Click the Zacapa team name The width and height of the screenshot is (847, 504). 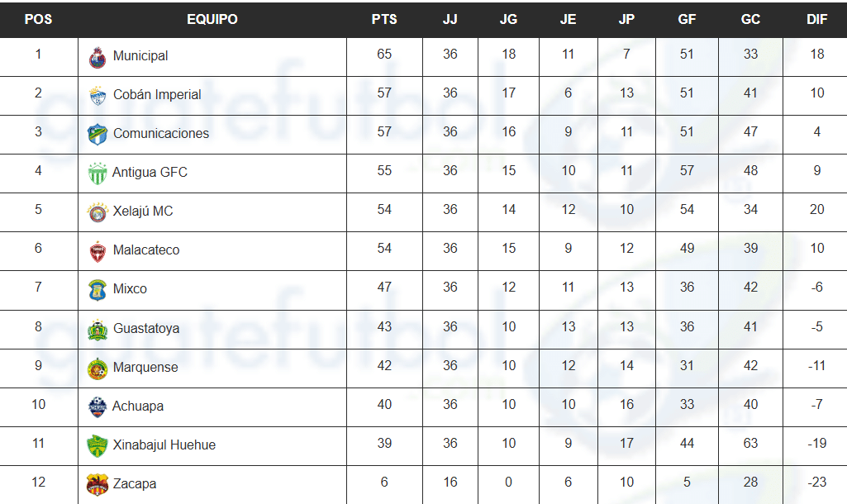(x=135, y=483)
